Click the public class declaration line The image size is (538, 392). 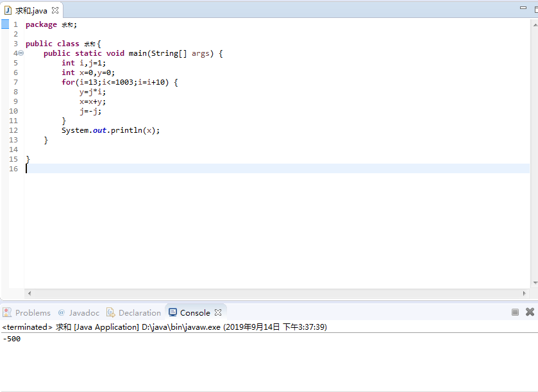click(x=63, y=44)
